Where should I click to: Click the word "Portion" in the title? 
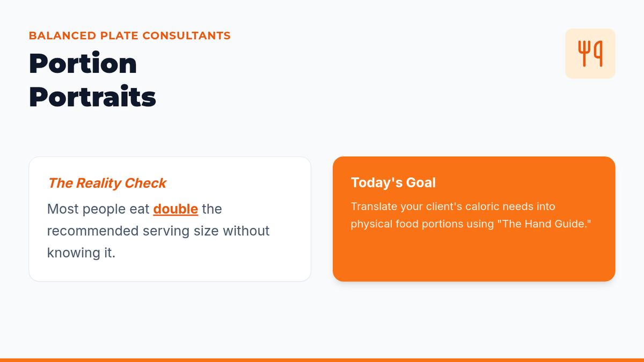83,64
